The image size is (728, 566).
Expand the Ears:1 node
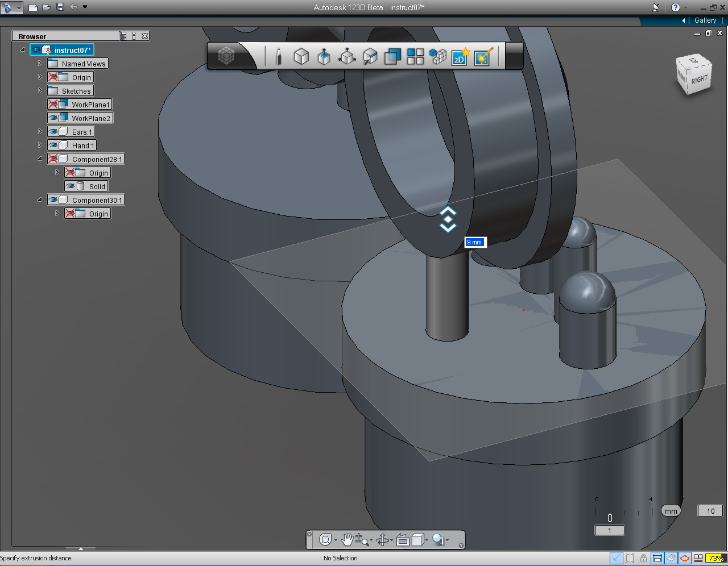tap(40, 131)
